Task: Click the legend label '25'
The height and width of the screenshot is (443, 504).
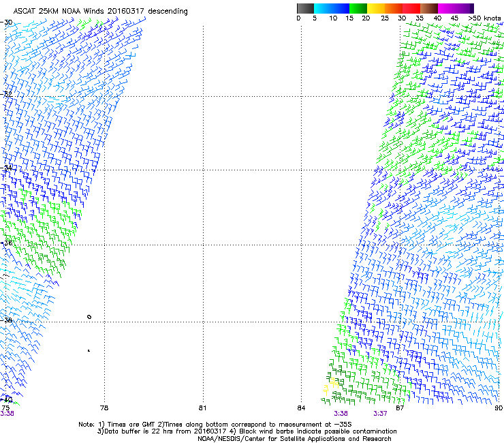Action: click(385, 18)
